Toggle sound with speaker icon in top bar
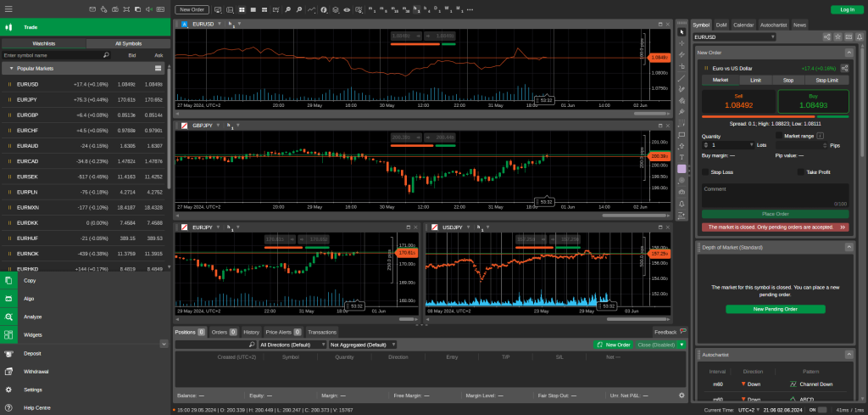 [149, 9]
